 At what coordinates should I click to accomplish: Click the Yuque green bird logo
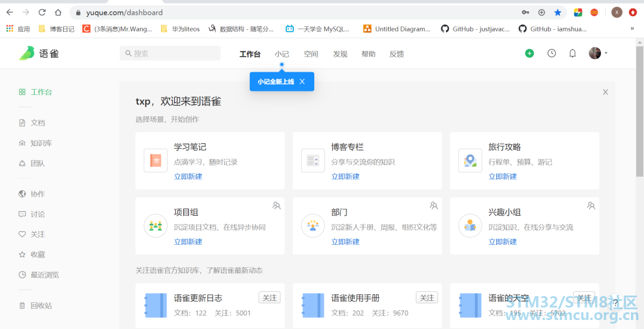click(x=26, y=53)
